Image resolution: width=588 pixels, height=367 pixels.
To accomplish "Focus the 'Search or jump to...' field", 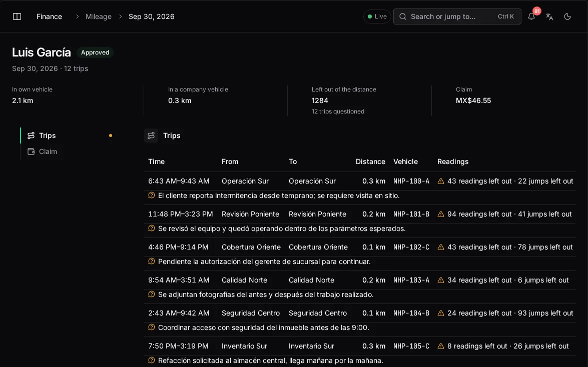I will [x=457, y=16].
